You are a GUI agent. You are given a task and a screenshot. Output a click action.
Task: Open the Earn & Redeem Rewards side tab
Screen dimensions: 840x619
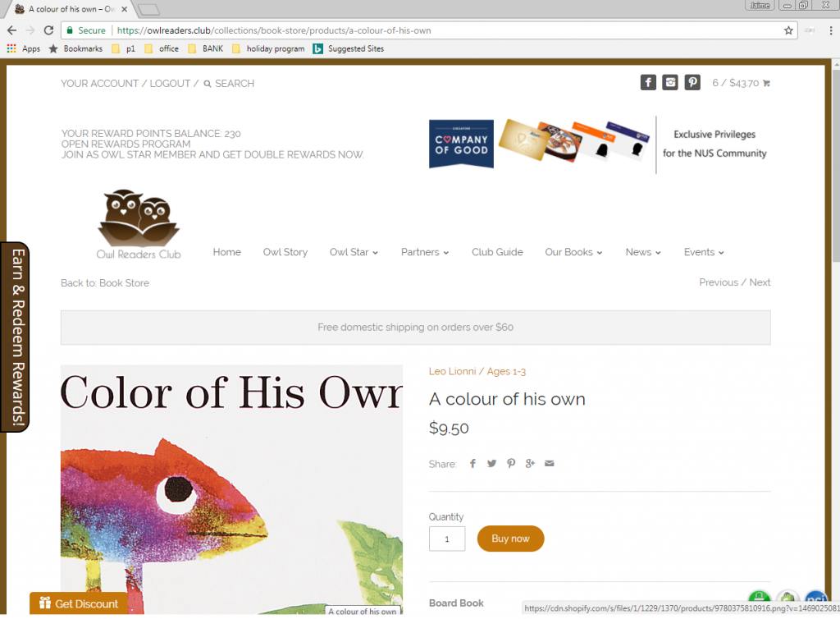[16, 337]
